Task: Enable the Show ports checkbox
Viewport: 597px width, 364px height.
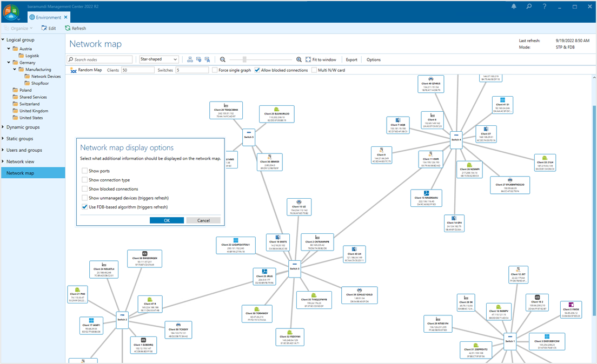Action: [x=85, y=171]
